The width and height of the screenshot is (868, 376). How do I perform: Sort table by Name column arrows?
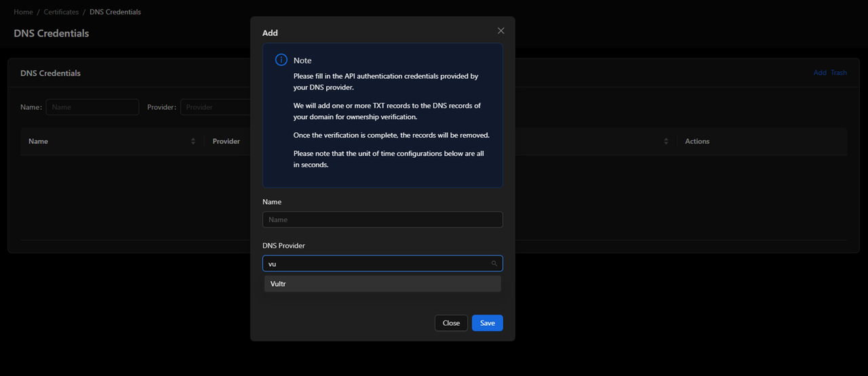coord(193,142)
